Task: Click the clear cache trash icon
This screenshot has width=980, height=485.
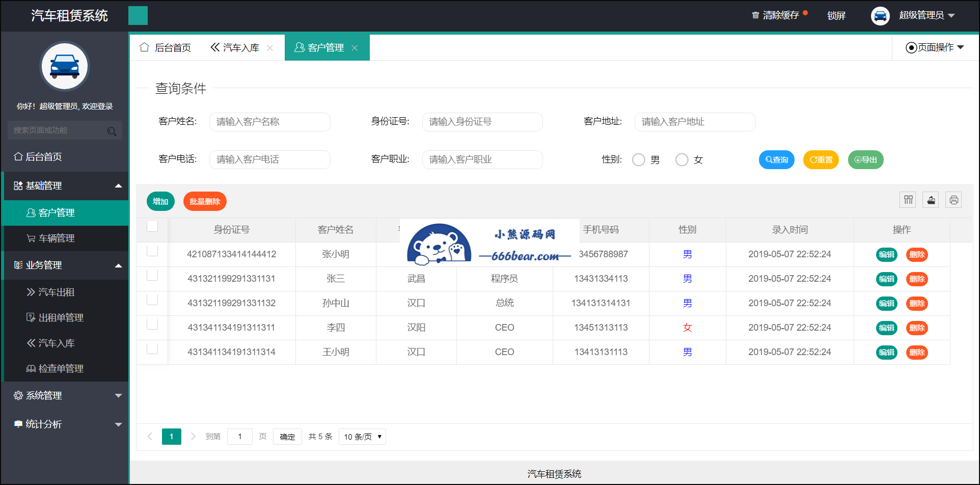Action: tap(755, 15)
